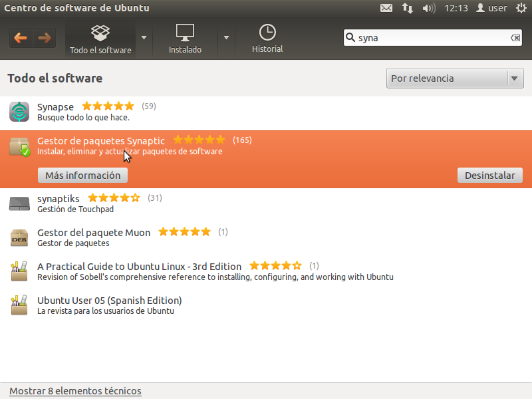
Task: Select the Muon DEB package icon
Action: point(19,237)
